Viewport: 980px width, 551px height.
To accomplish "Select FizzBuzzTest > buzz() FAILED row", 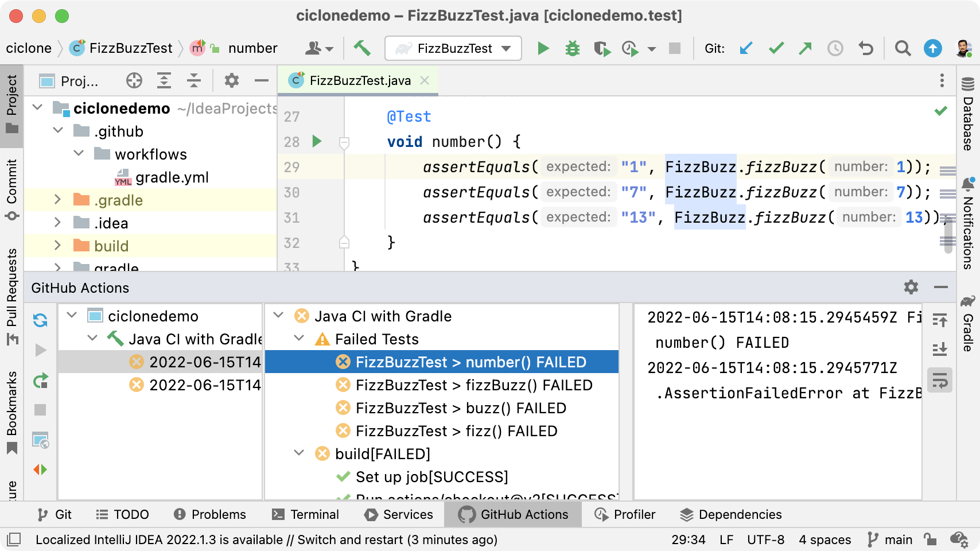I will [x=442, y=408].
